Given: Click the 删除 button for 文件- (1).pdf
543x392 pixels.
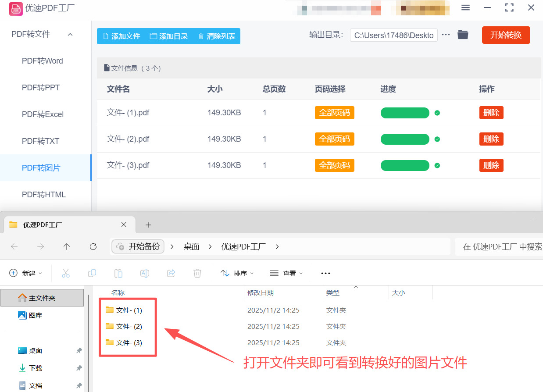Looking at the screenshot, I should click(491, 113).
